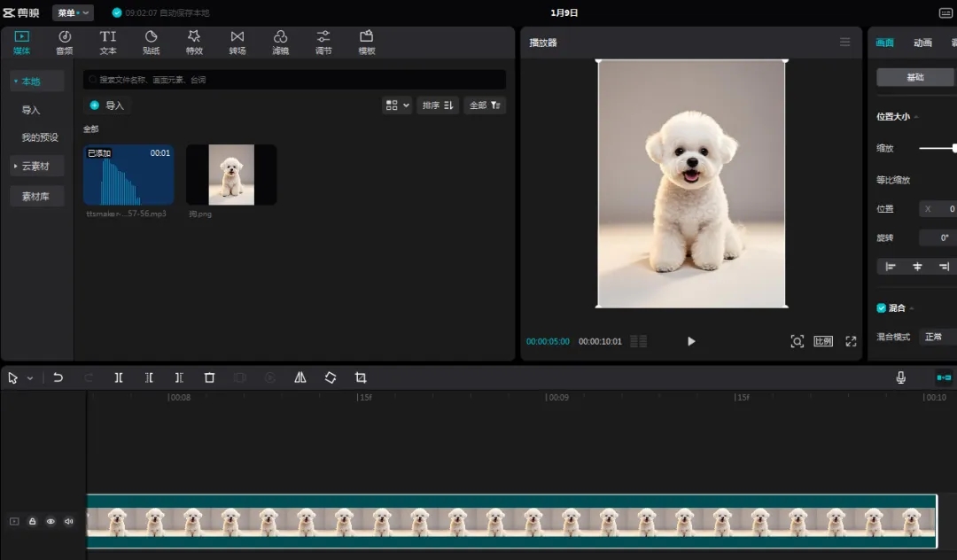Select the mirror flip tool in timeline toolbar

tap(300, 377)
